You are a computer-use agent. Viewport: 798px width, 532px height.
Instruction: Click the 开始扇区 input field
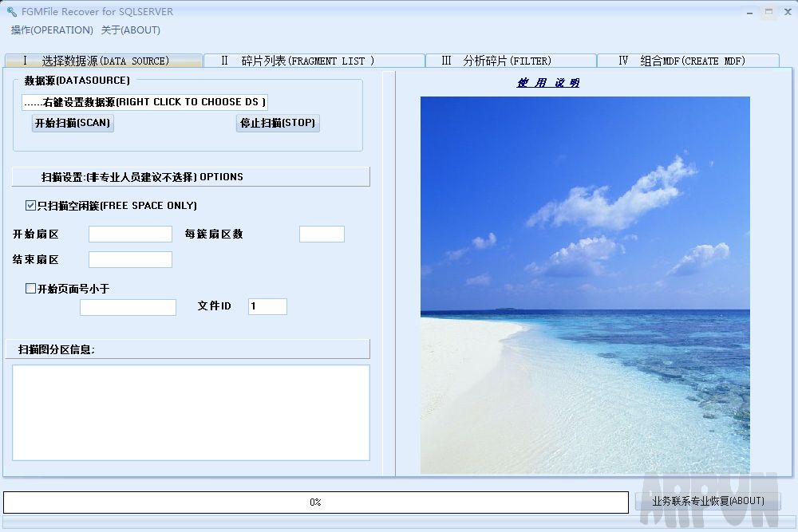point(130,234)
